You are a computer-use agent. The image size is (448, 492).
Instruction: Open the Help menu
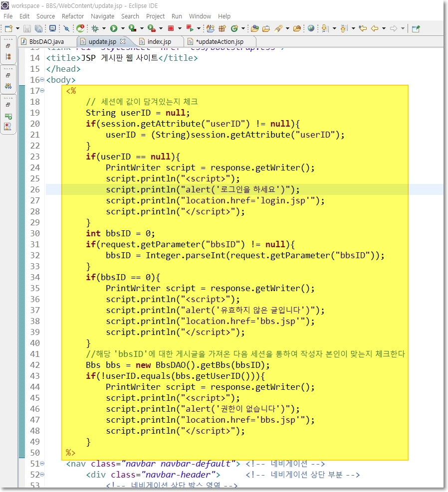point(224,16)
